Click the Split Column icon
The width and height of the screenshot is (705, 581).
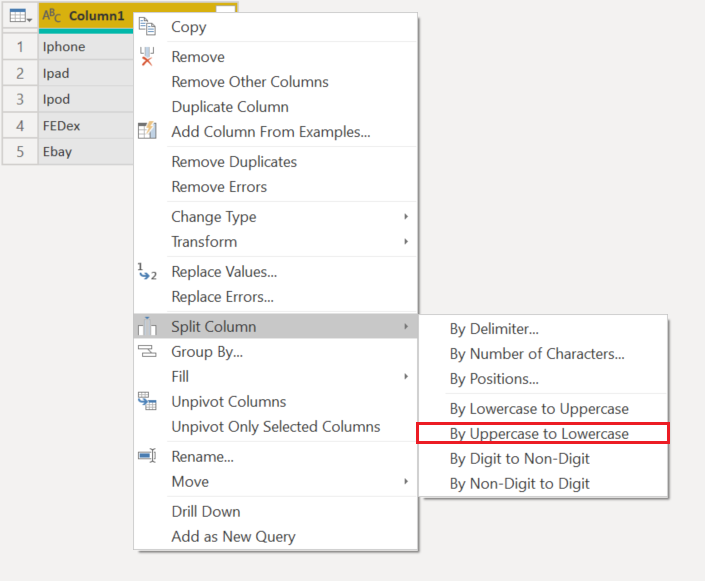pyautogui.click(x=147, y=326)
